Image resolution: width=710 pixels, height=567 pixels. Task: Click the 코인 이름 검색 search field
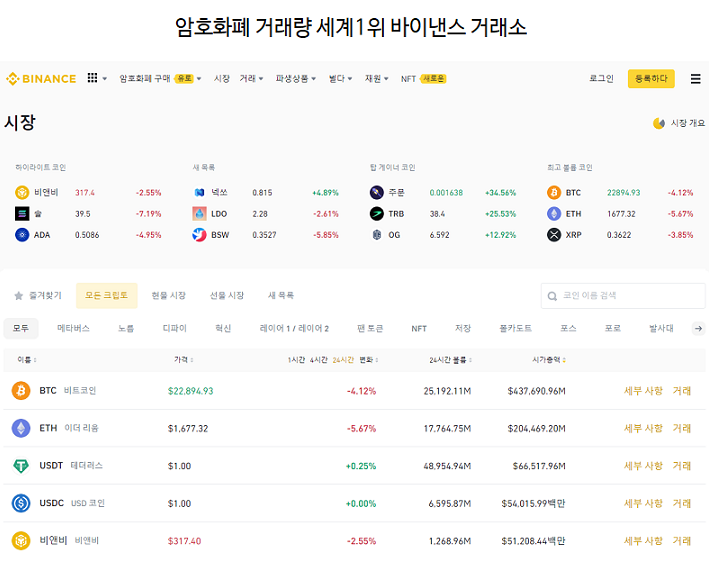click(623, 296)
